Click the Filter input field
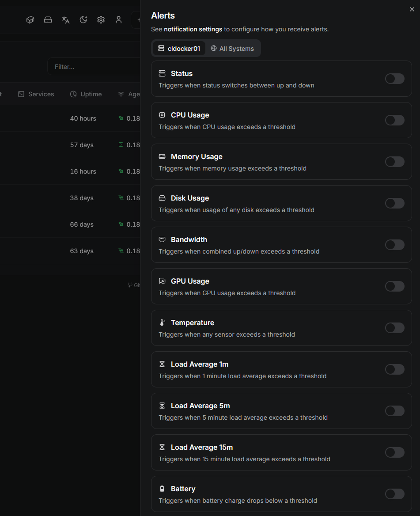Image resolution: width=420 pixels, height=516 pixels. (93, 67)
